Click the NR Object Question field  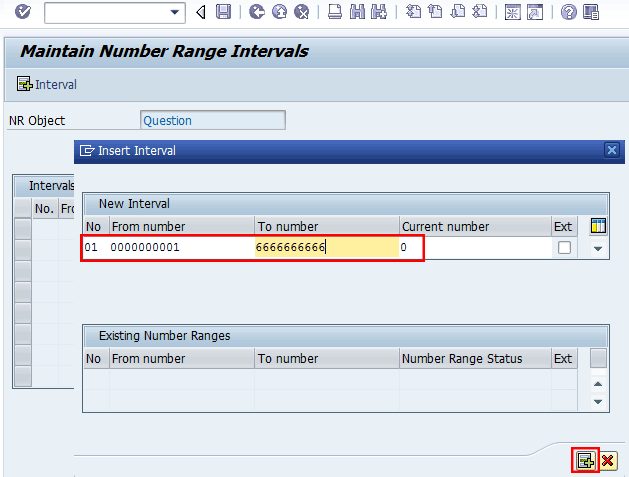coord(213,120)
